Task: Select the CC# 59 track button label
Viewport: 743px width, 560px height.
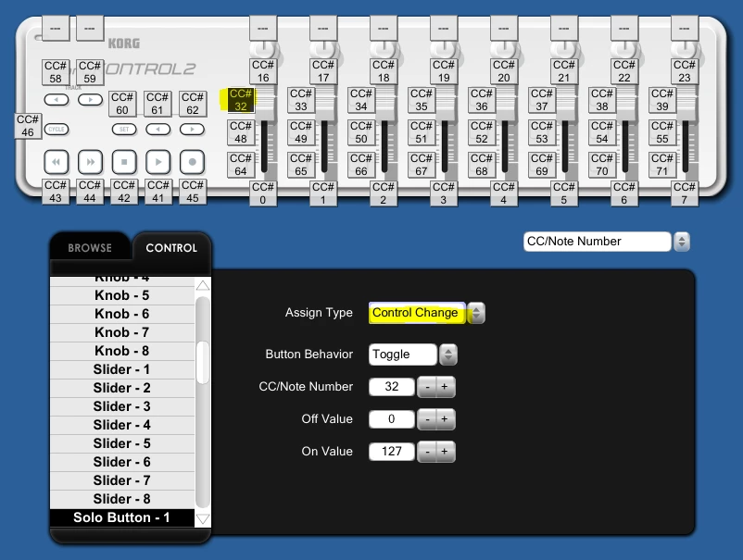Action: pos(90,72)
